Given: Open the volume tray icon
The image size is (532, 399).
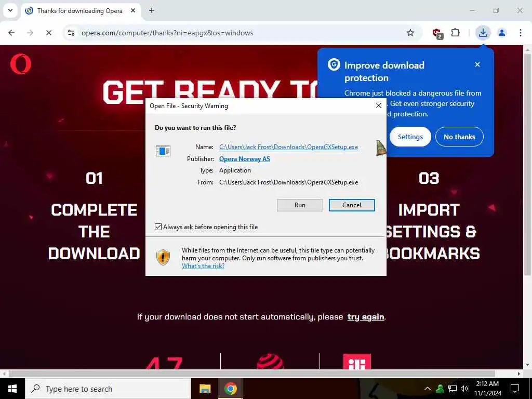Looking at the screenshot, I should click(x=464, y=389).
